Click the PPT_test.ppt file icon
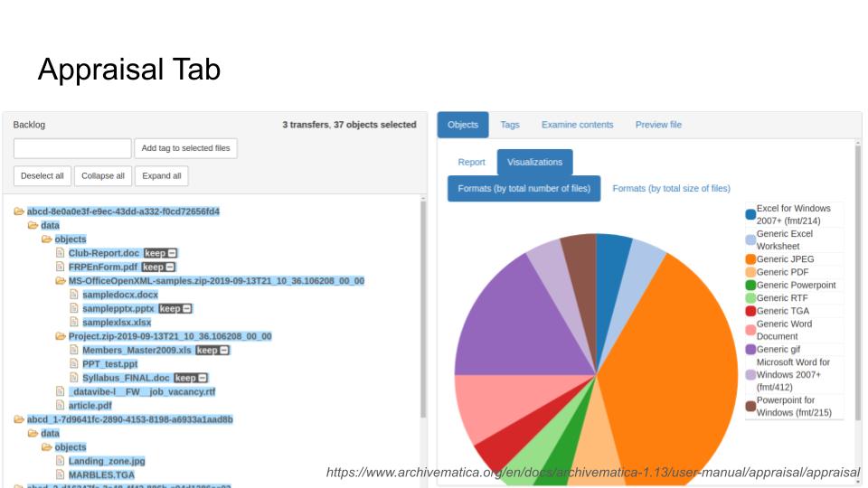The width and height of the screenshot is (868, 488). pos(74,363)
